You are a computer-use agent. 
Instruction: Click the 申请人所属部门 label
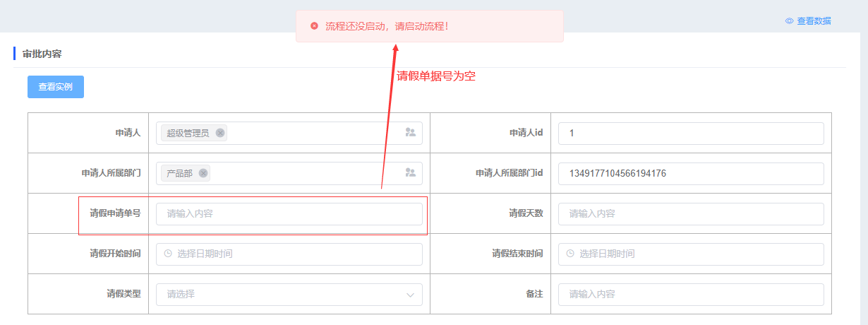111,172
